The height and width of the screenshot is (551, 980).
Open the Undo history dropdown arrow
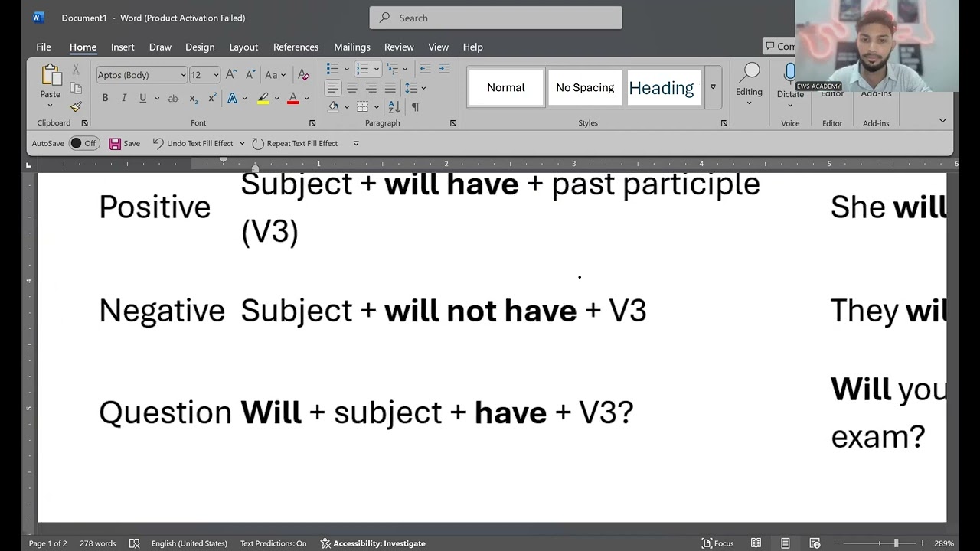242,143
